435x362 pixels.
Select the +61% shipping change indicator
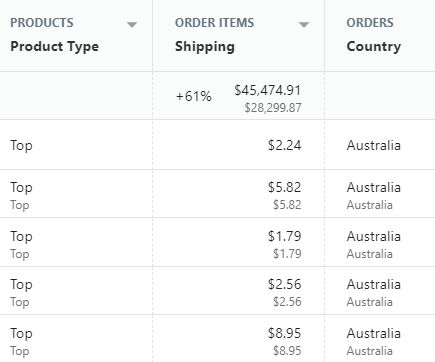point(194,96)
